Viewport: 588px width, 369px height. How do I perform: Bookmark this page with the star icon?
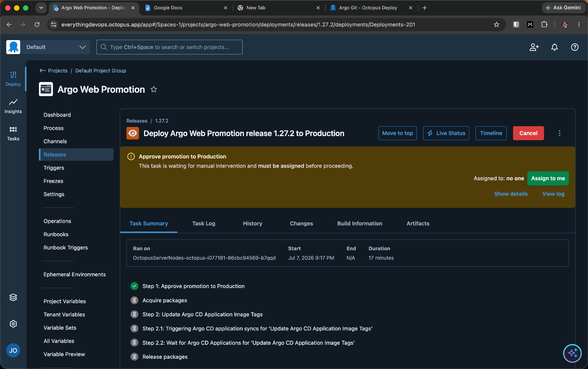coord(496,25)
